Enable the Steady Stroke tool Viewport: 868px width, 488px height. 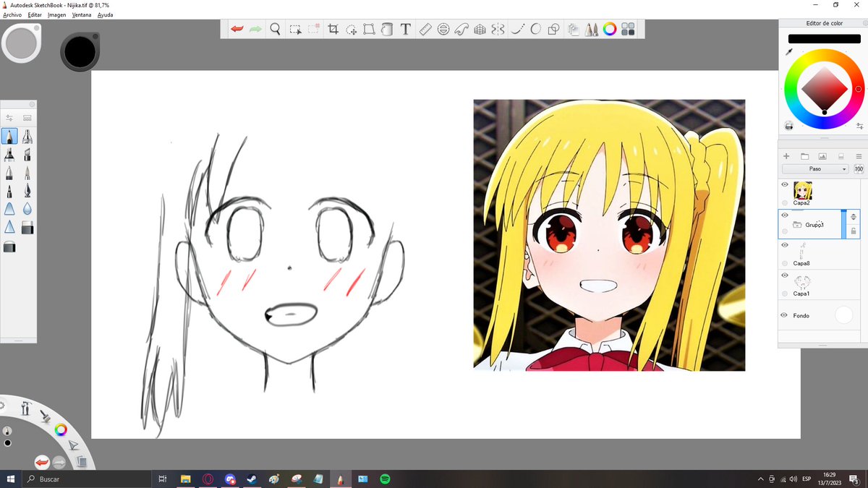(517, 29)
